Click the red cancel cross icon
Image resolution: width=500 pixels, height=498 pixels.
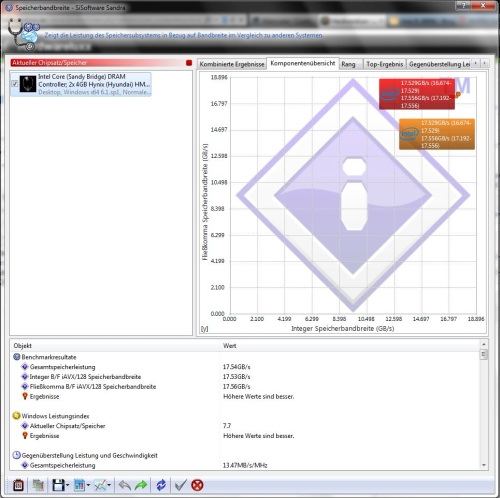pyautogui.click(x=197, y=485)
